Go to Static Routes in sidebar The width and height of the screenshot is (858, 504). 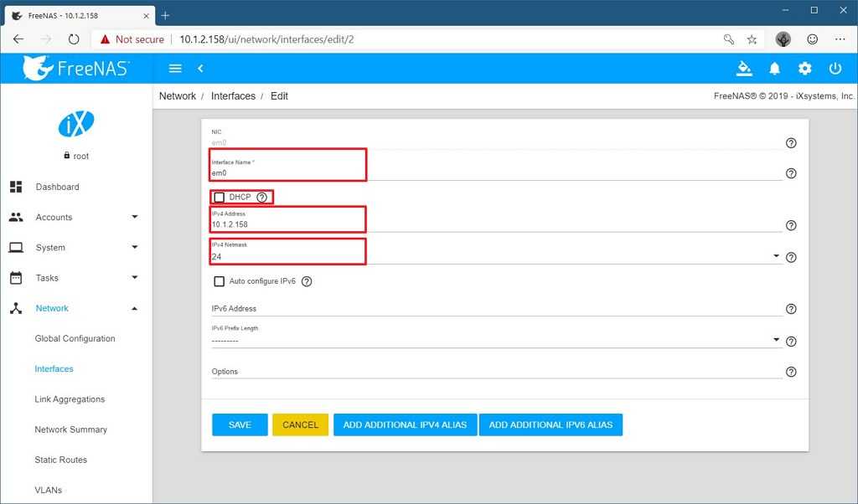60,460
